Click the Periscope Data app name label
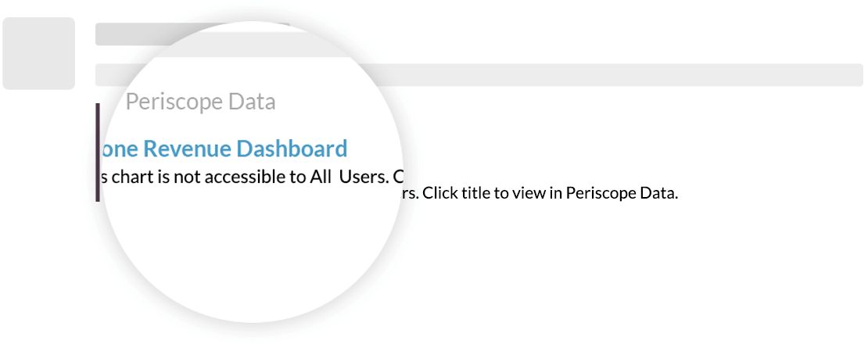 (200, 102)
